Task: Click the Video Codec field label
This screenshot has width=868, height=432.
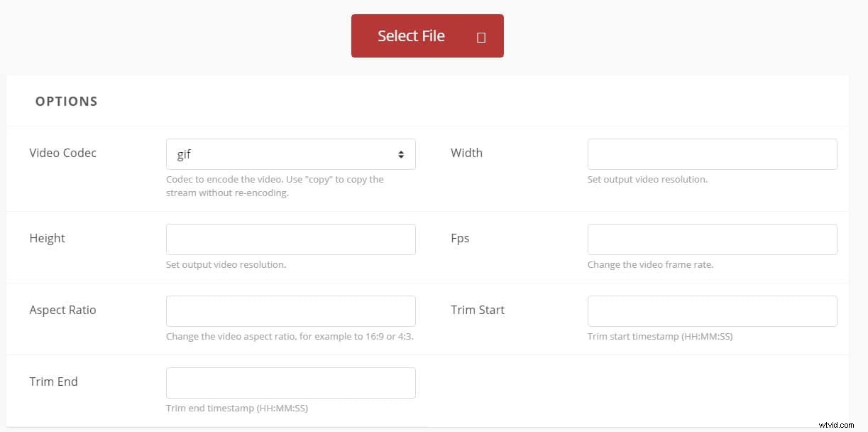Action: [x=62, y=153]
